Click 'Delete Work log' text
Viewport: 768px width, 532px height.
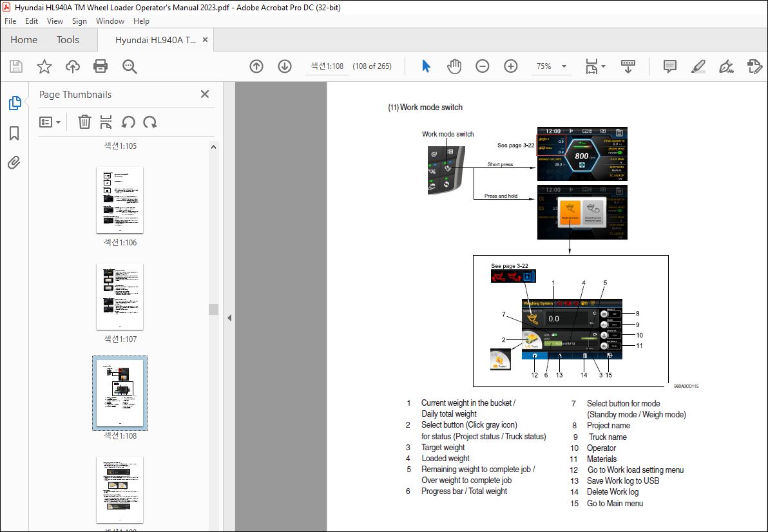coord(613,492)
